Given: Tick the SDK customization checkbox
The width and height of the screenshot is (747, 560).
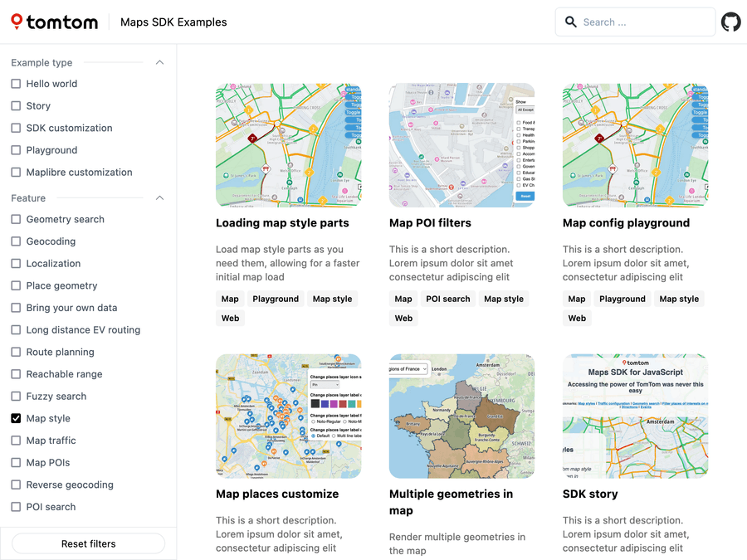Looking at the screenshot, I should (x=16, y=128).
